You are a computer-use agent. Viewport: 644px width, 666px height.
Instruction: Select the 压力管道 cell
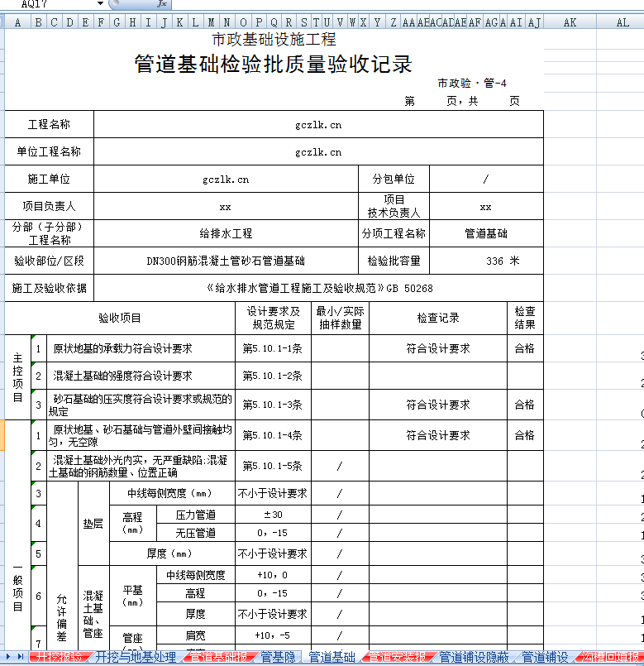(195, 515)
